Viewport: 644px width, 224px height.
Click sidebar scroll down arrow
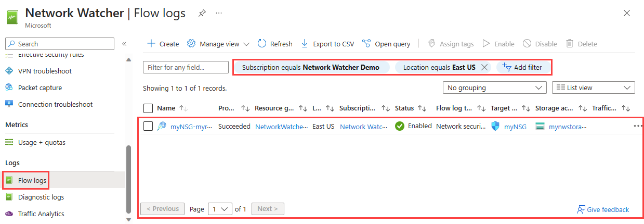129,219
